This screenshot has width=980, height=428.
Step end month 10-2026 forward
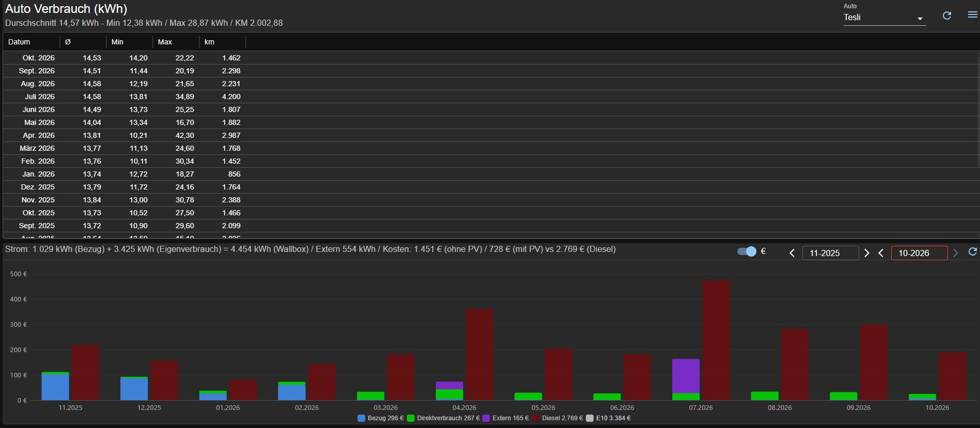pos(956,253)
